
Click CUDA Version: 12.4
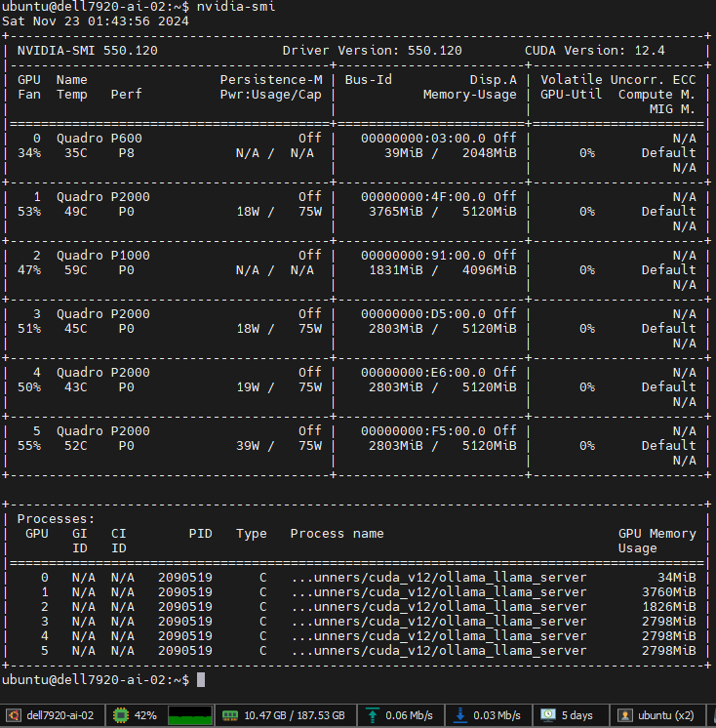(594, 51)
